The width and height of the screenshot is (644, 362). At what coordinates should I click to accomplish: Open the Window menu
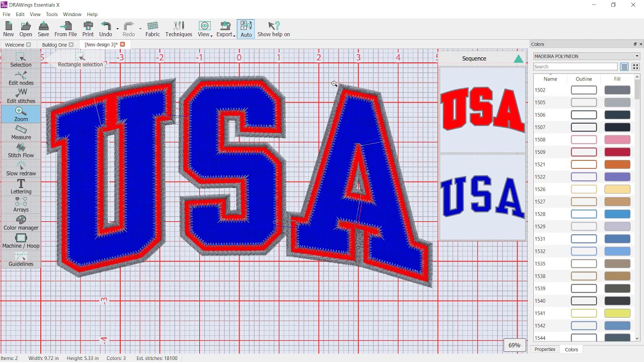coord(72,15)
